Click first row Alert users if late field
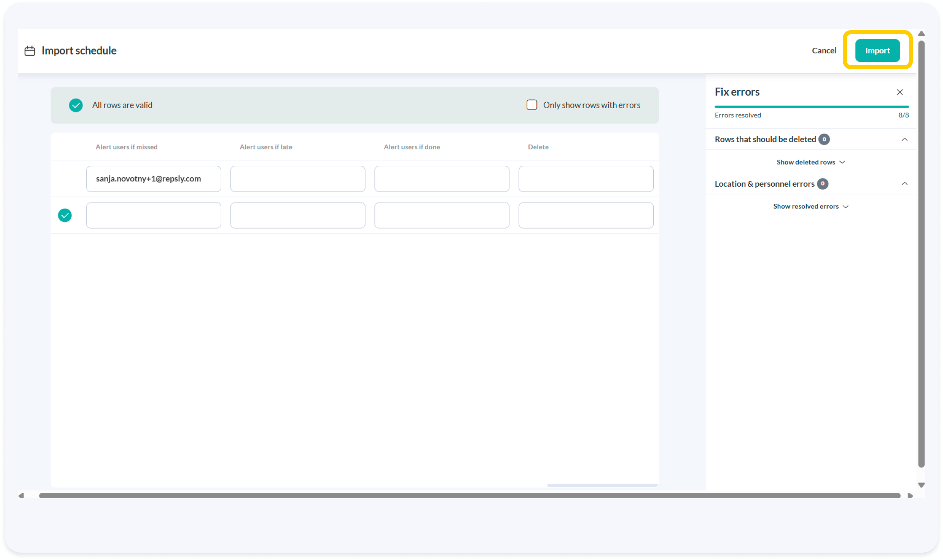The width and height of the screenshot is (943, 560). tap(297, 179)
